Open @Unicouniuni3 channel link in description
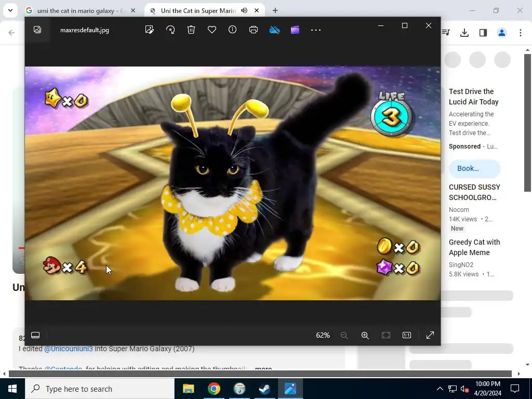The height and width of the screenshot is (399, 532). click(x=68, y=349)
